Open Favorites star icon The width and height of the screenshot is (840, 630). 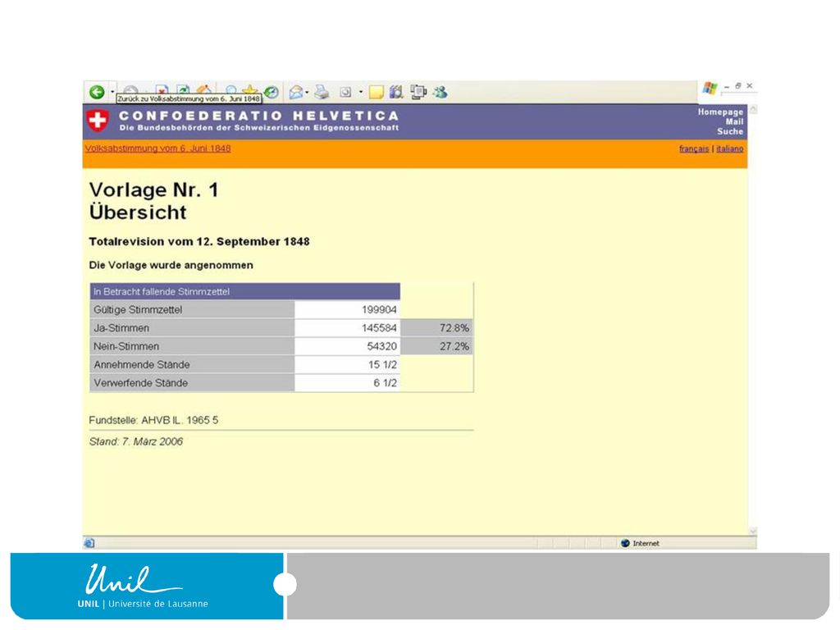point(249,89)
